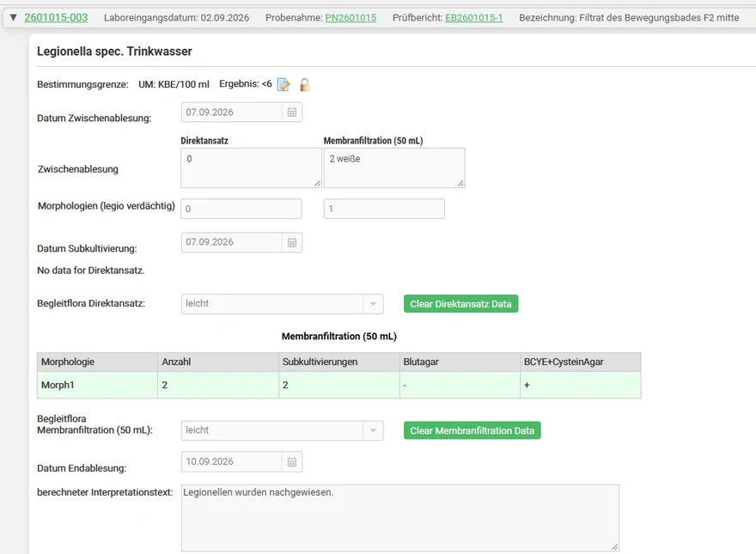
Task: Open calendar for Datum Endablesung
Action: point(292,462)
